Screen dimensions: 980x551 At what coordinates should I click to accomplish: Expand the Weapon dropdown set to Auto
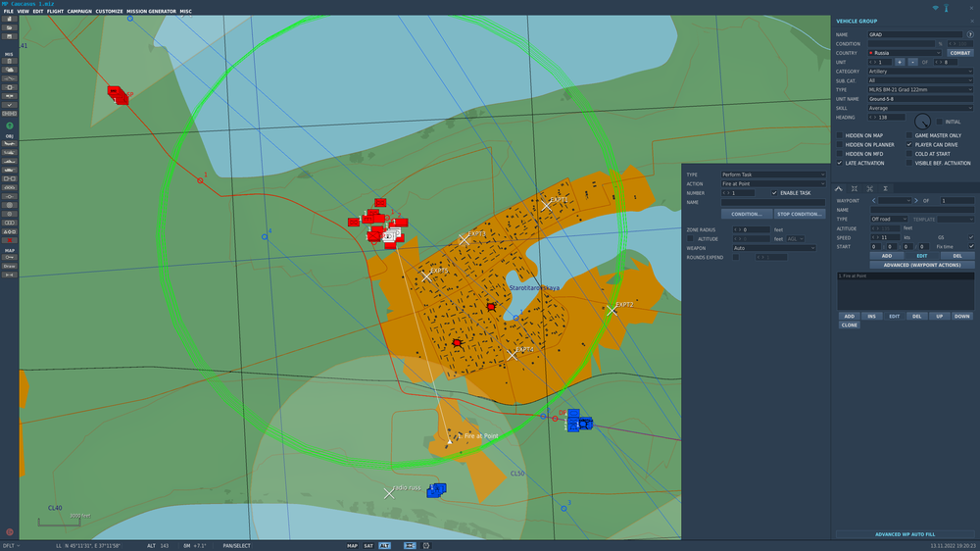click(774, 248)
